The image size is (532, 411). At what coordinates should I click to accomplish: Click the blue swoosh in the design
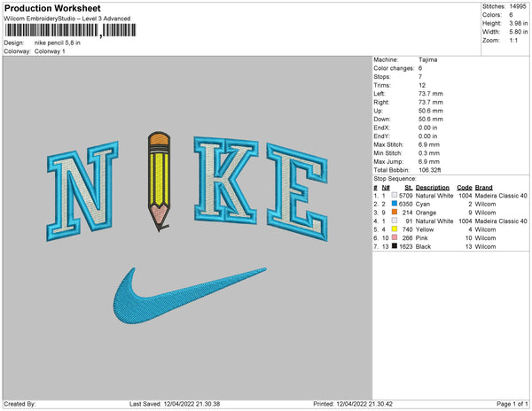[x=190, y=296]
